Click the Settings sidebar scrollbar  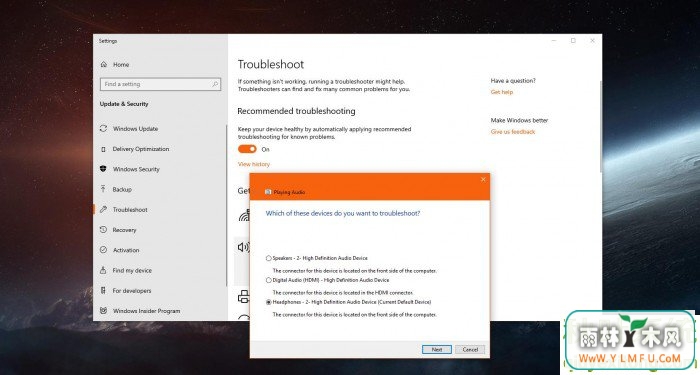coord(226,205)
